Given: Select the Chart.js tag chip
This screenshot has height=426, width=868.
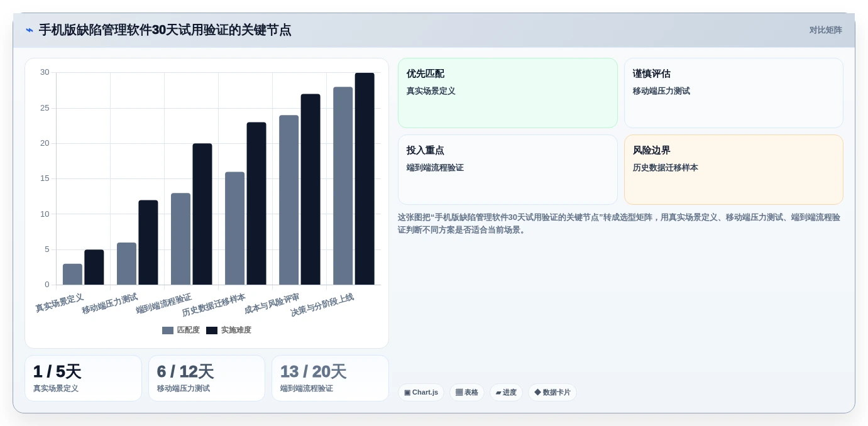Looking at the screenshot, I should 421,393.
